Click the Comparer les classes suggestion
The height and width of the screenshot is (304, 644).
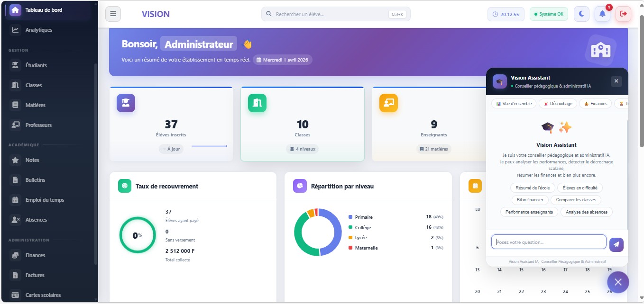pyautogui.click(x=577, y=200)
